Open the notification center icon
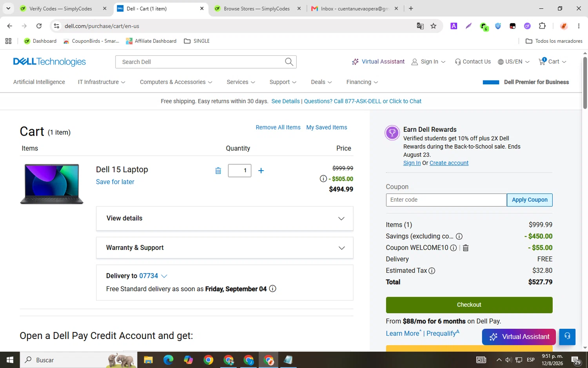 pos(576,360)
